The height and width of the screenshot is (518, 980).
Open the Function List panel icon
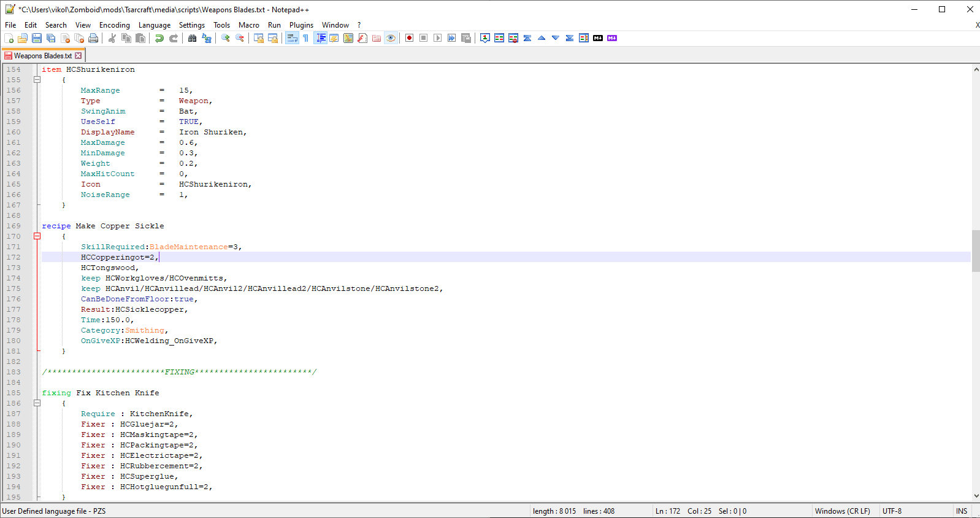pyautogui.click(x=362, y=38)
